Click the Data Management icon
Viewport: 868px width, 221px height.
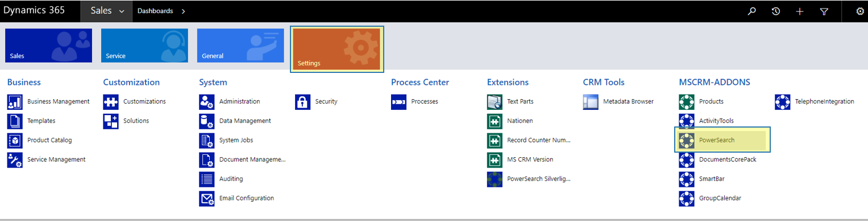(x=207, y=121)
